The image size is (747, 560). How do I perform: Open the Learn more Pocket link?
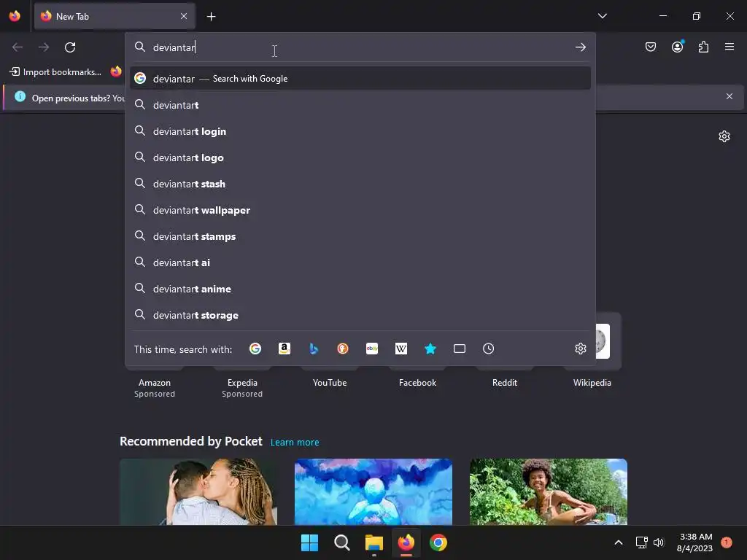(295, 442)
